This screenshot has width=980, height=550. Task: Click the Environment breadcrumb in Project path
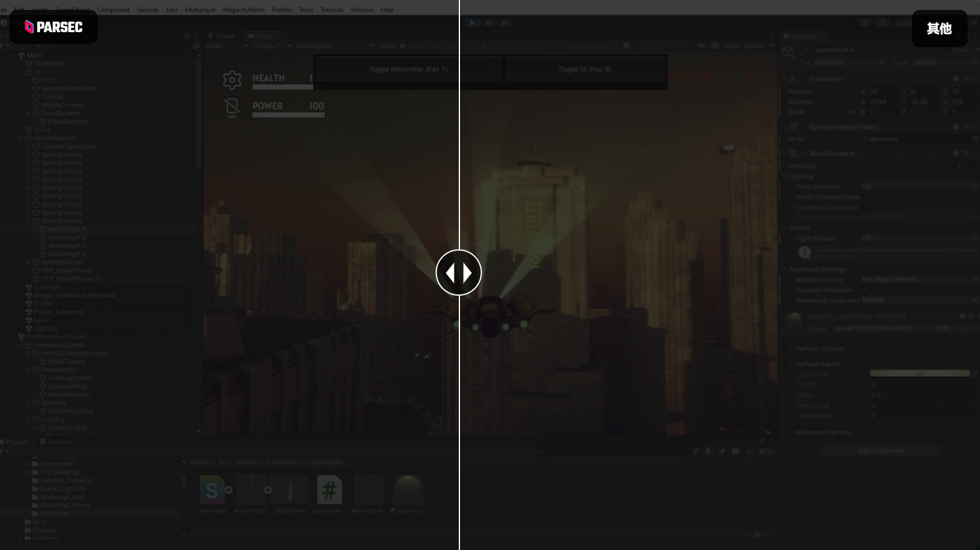tap(284, 462)
